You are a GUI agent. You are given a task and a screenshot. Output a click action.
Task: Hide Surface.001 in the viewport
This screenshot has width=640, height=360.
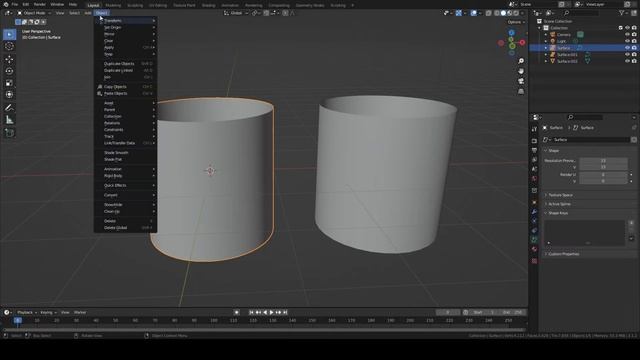pyautogui.click(x=627, y=54)
